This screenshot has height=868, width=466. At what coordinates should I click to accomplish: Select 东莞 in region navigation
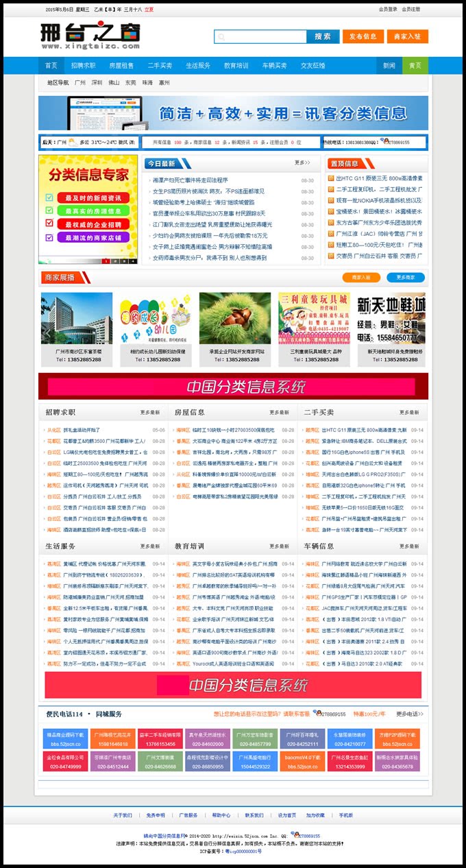pos(130,82)
